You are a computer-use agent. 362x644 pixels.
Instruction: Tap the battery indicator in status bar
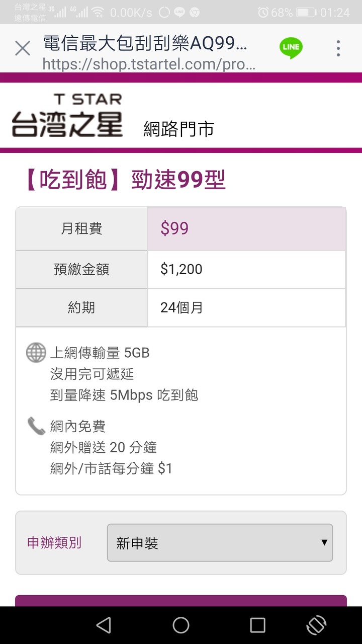(306, 12)
